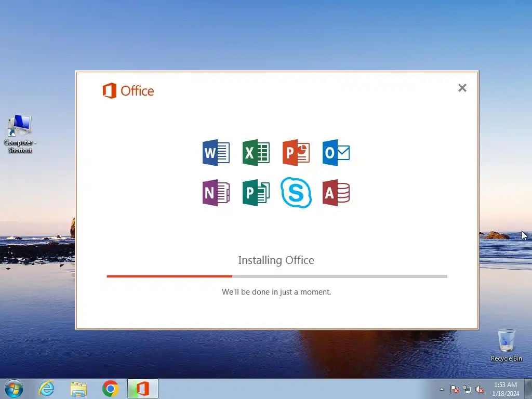Click the PowerPoint icon in the installer

coord(296,153)
